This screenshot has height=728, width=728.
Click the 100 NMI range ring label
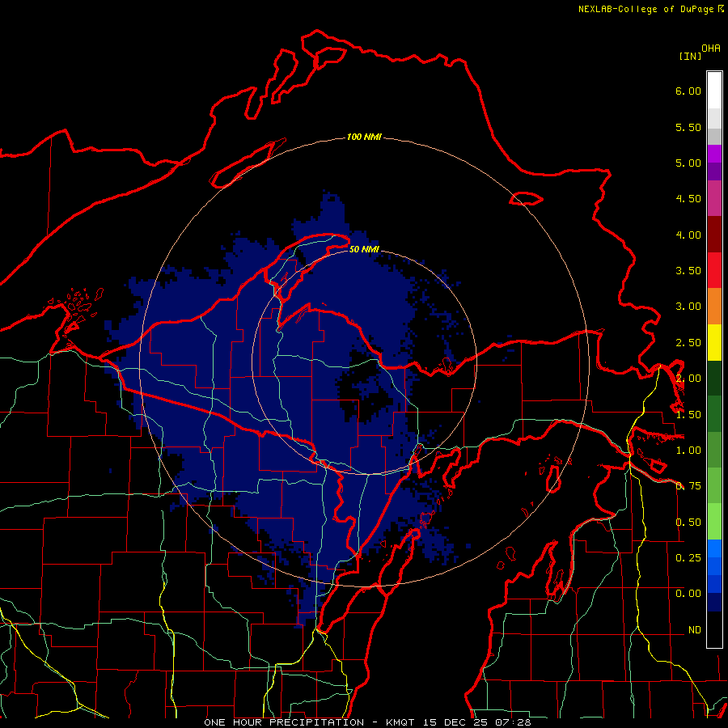click(364, 137)
